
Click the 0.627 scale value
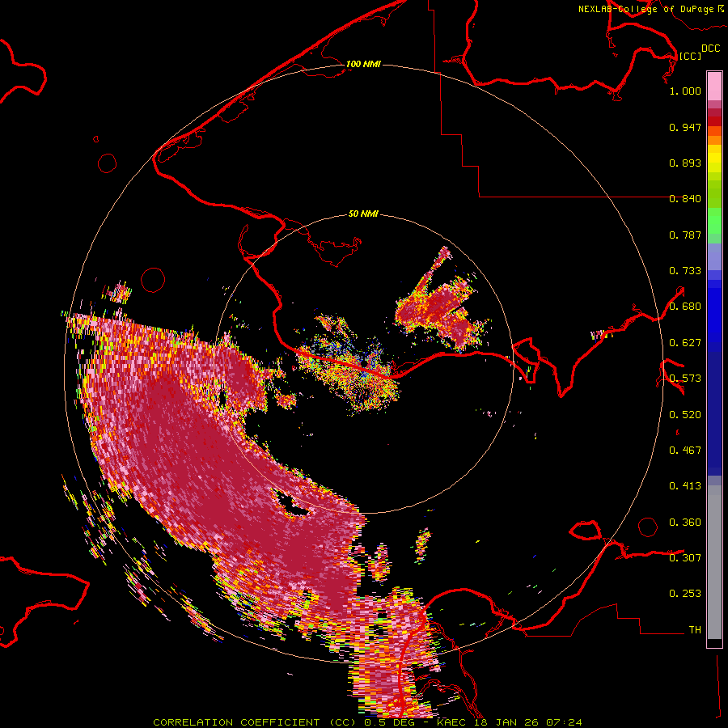(x=685, y=343)
